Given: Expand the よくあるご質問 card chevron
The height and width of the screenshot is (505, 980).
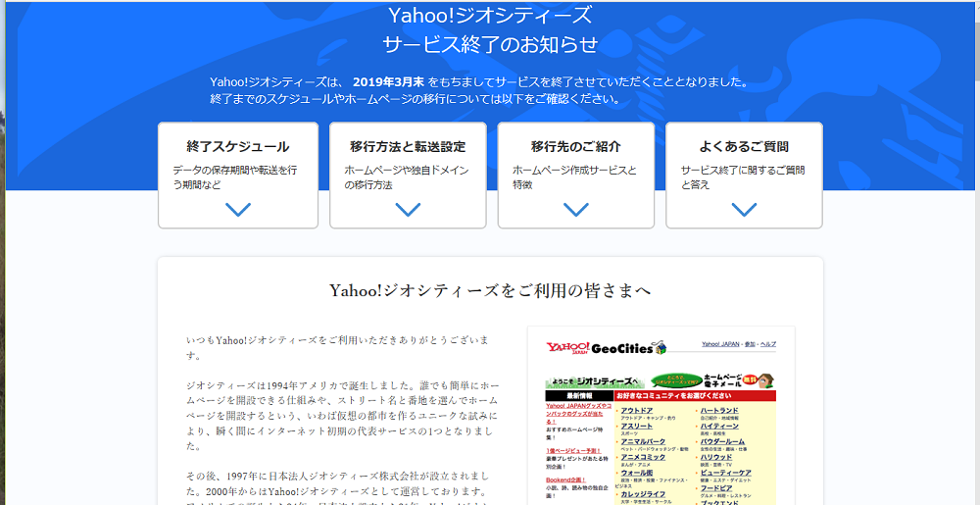Looking at the screenshot, I should click(744, 210).
